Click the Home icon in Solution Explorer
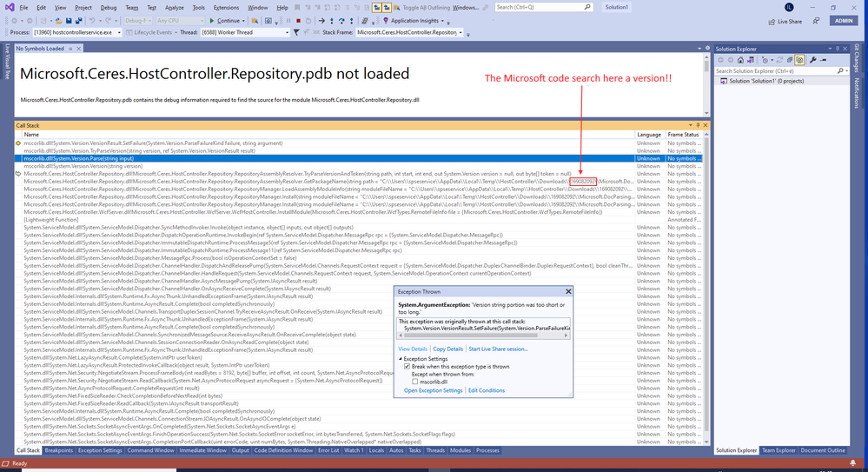This screenshot has width=868, height=472. pyautogui.click(x=740, y=60)
